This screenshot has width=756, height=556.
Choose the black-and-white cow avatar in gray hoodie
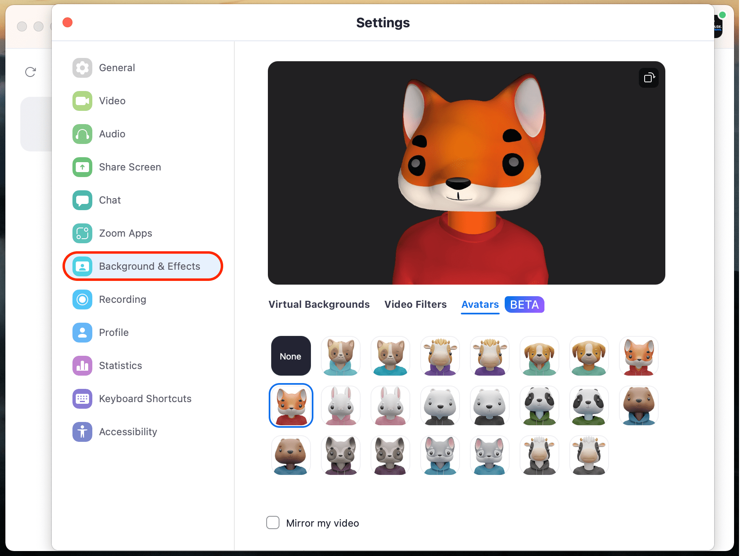[539, 455]
